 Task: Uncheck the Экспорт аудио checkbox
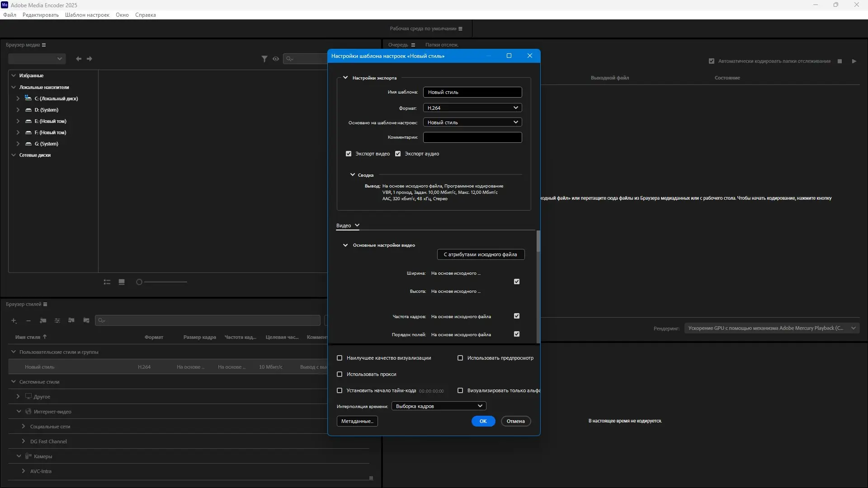click(398, 154)
